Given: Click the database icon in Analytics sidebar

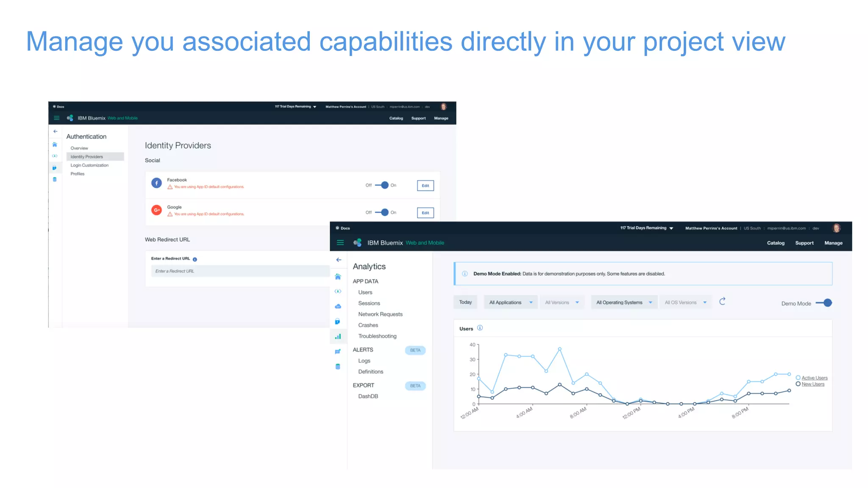Looking at the screenshot, I should [338, 366].
